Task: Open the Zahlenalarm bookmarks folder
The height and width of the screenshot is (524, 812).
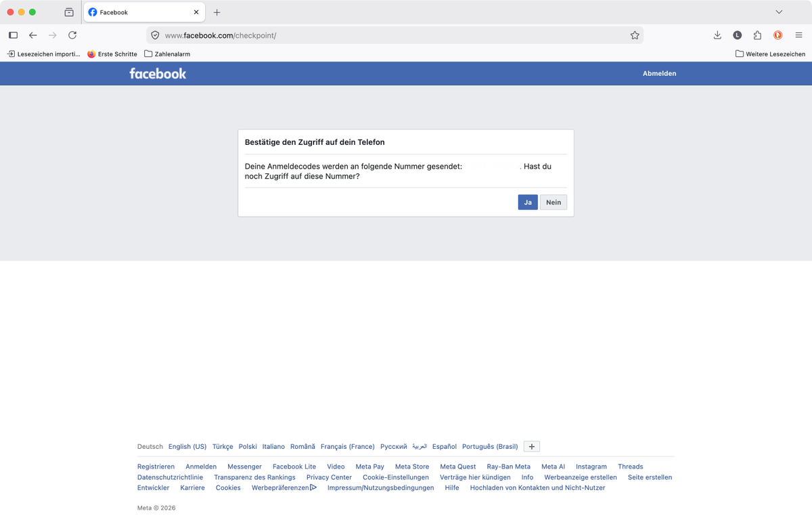Action: pyautogui.click(x=167, y=54)
